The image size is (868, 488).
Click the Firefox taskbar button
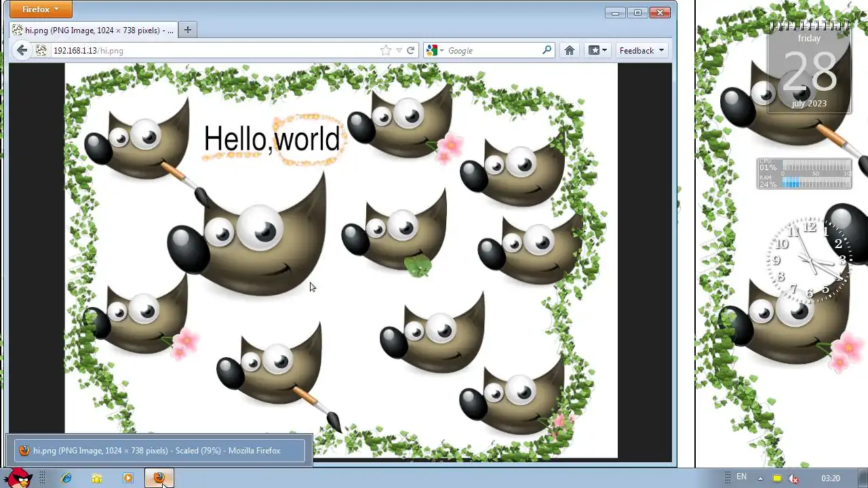pos(159,478)
